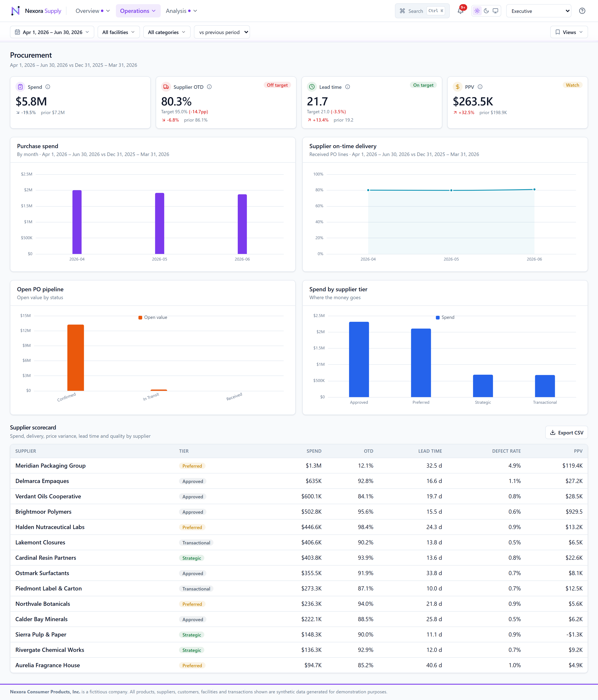Click the PPV dollar sign icon

[457, 87]
